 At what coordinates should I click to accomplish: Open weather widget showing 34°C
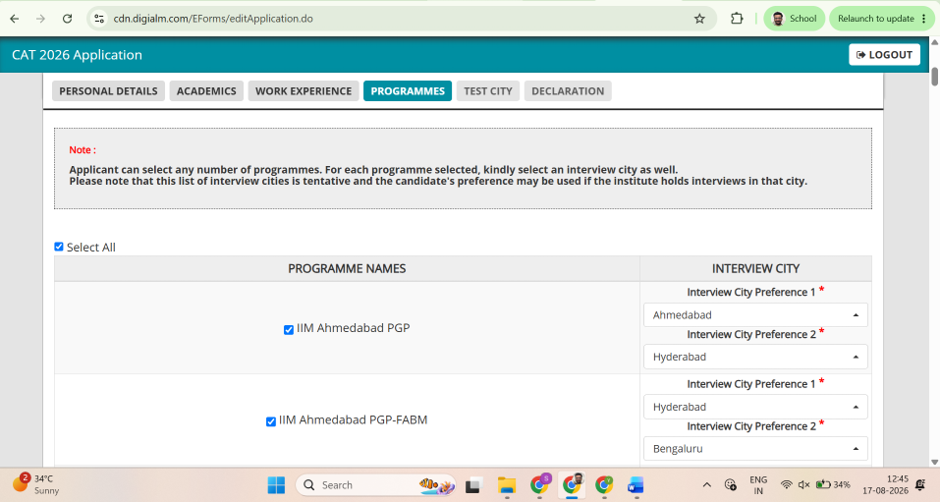[38, 485]
